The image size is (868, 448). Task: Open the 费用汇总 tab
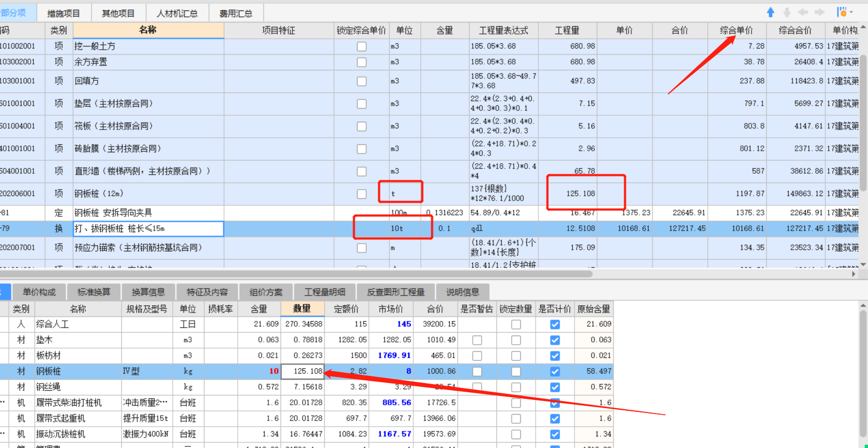(x=236, y=13)
